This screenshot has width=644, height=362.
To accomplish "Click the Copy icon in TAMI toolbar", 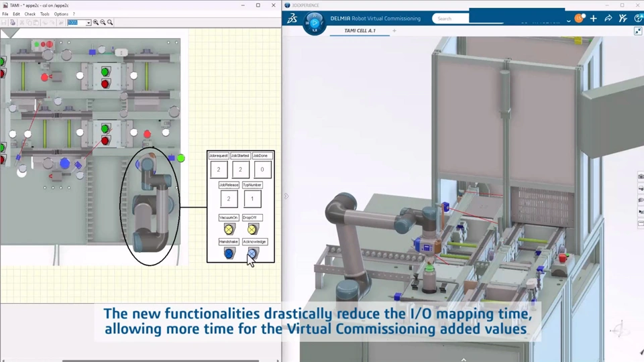I will click(29, 23).
